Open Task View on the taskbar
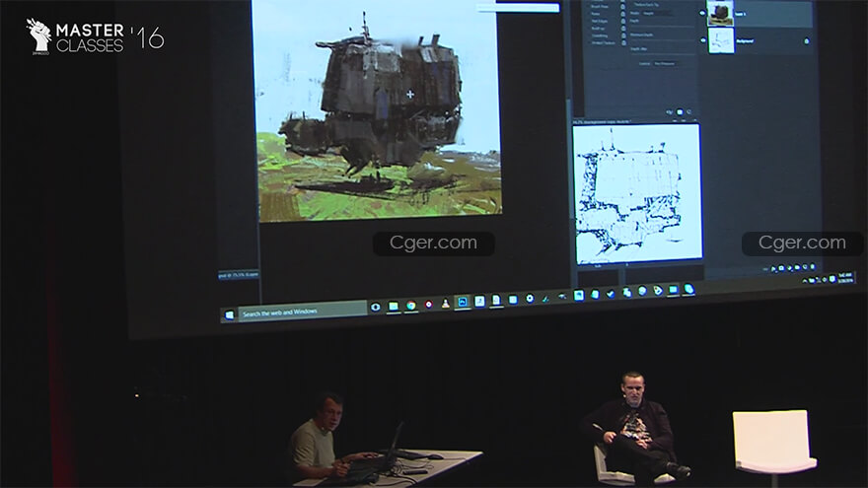 coord(376,307)
